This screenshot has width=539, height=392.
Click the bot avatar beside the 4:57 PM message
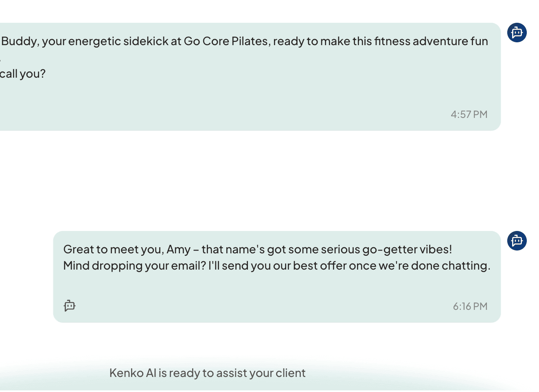click(x=517, y=33)
